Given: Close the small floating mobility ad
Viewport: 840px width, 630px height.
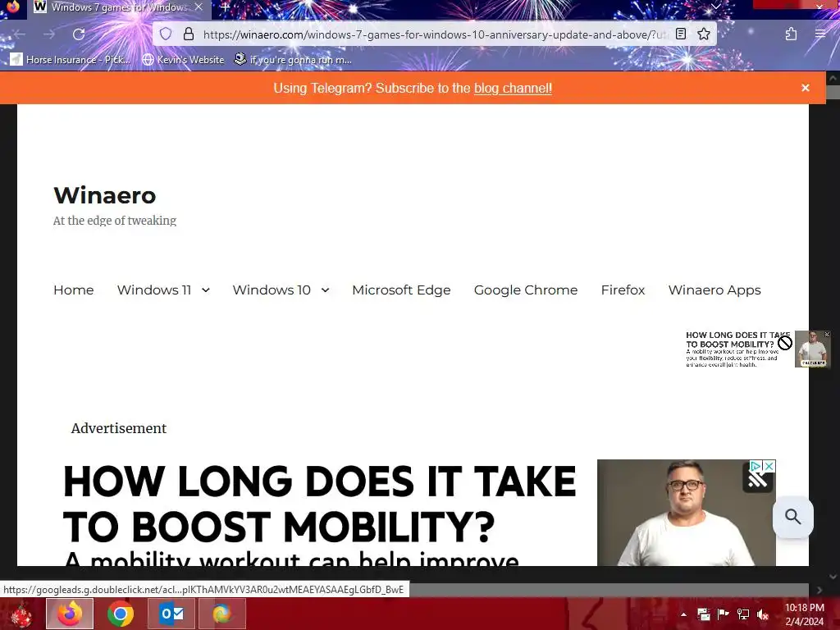Looking at the screenshot, I should pyautogui.click(x=827, y=335).
